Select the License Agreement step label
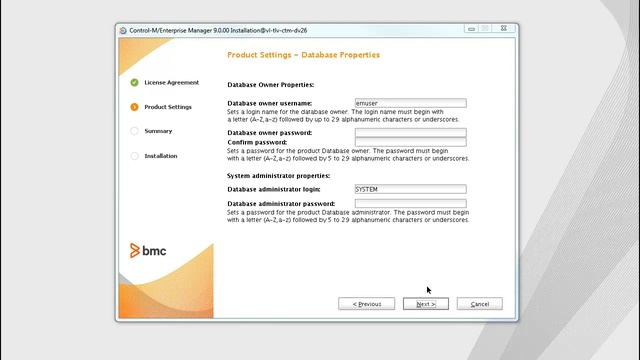640x360 pixels. point(171,82)
